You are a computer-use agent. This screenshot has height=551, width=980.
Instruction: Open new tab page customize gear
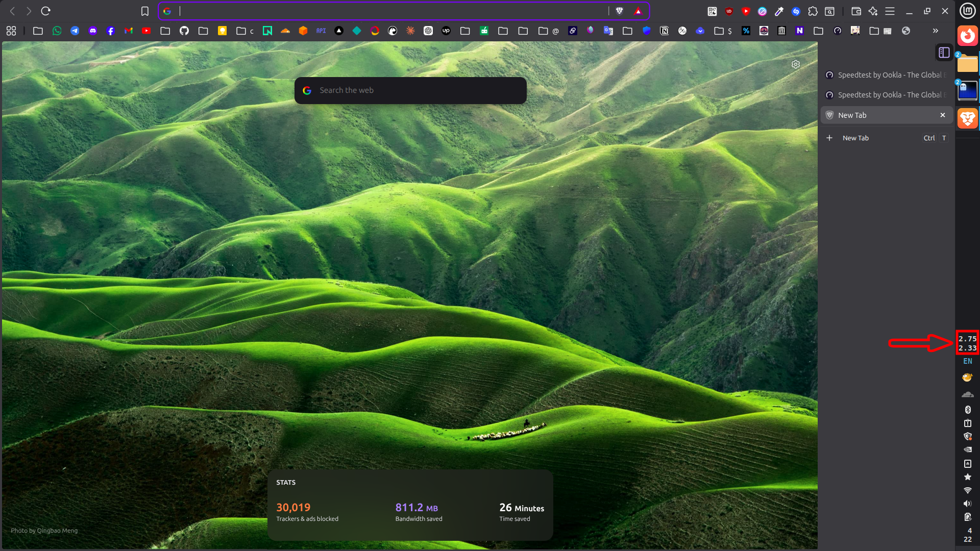pyautogui.click(x=795, y=64)
